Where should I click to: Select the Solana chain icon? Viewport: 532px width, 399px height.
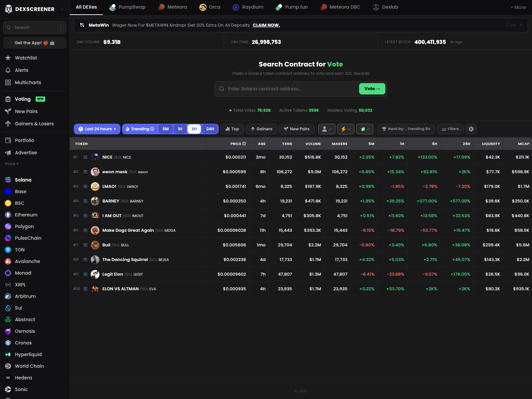point(8,180)
